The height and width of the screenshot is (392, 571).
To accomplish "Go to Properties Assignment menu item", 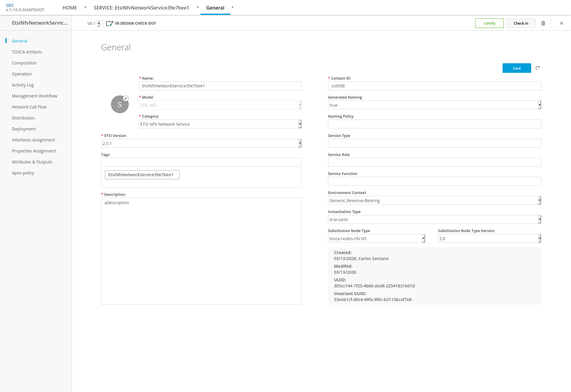I will [34, 151].
